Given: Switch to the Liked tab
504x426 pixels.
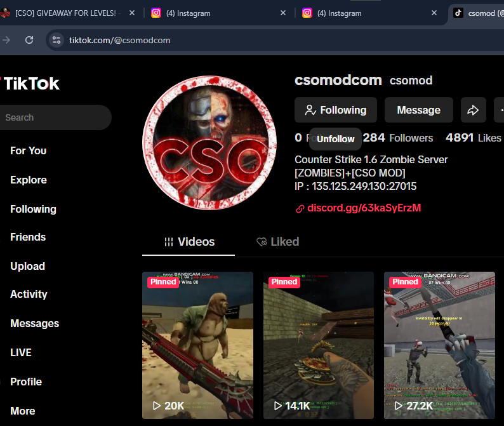Looking at the screenshot, I should [277, 242].
